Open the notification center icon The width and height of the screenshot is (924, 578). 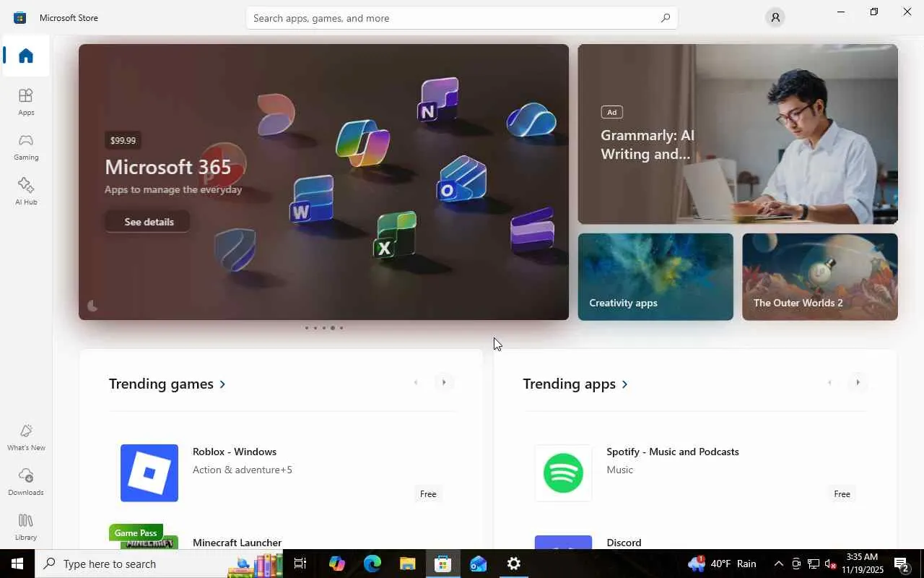[x=902, y=564]
